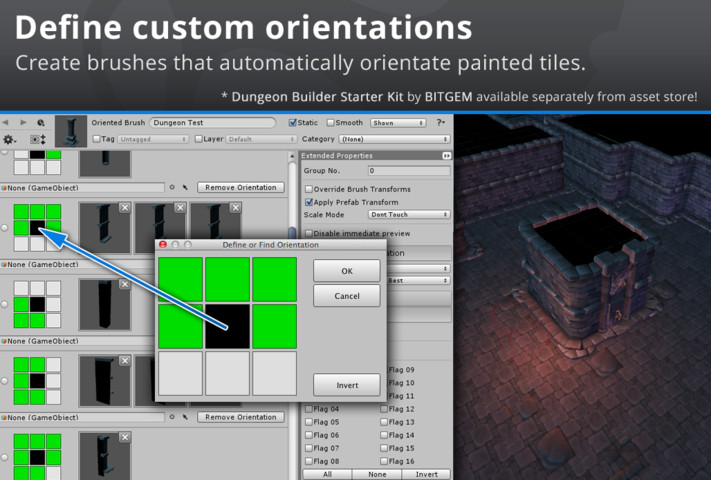This screenshot has width=711, height=480.
Task: Click All button under the flags
Action: coord(327,474)
